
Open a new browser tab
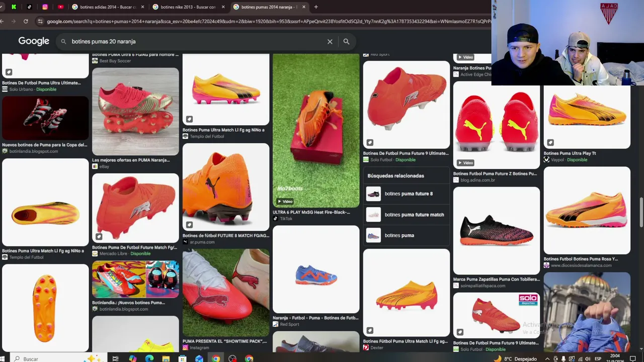coord(316,7)
